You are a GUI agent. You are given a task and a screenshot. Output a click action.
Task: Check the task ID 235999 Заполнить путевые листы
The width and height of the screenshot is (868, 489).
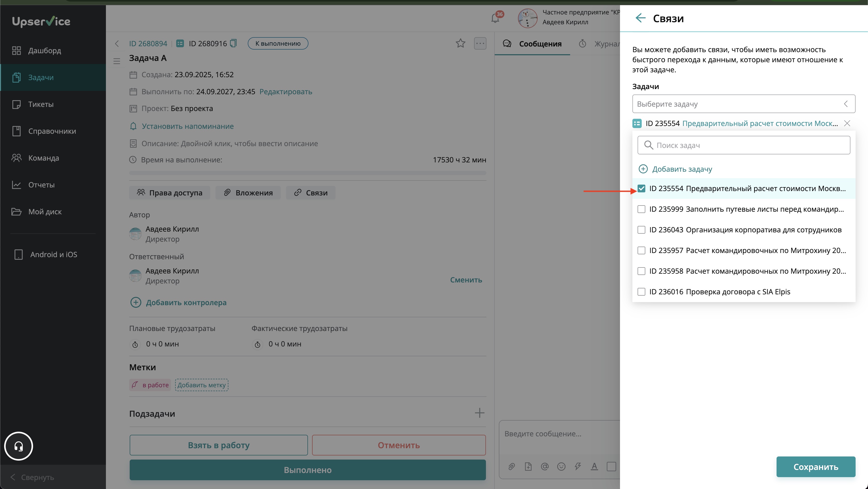coord(641,209)
